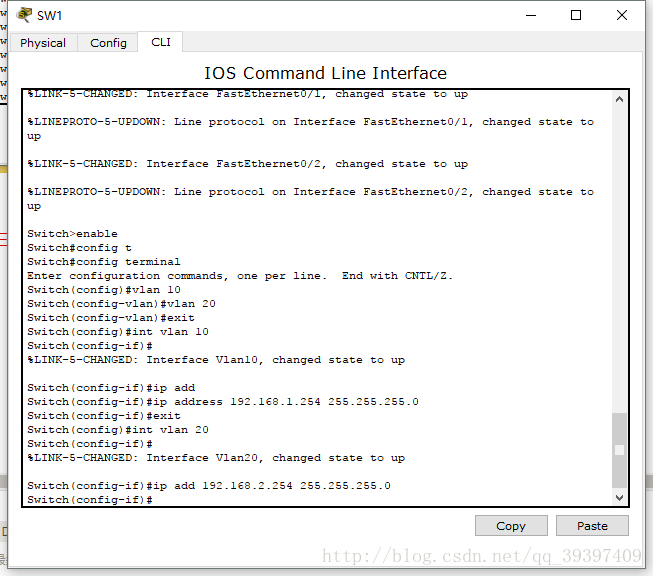Click the 'Interface Vlan20, changed state to up' message
The height and width of the screenshot is (576, 653).
pyautogui.click(x=216, y=458)
